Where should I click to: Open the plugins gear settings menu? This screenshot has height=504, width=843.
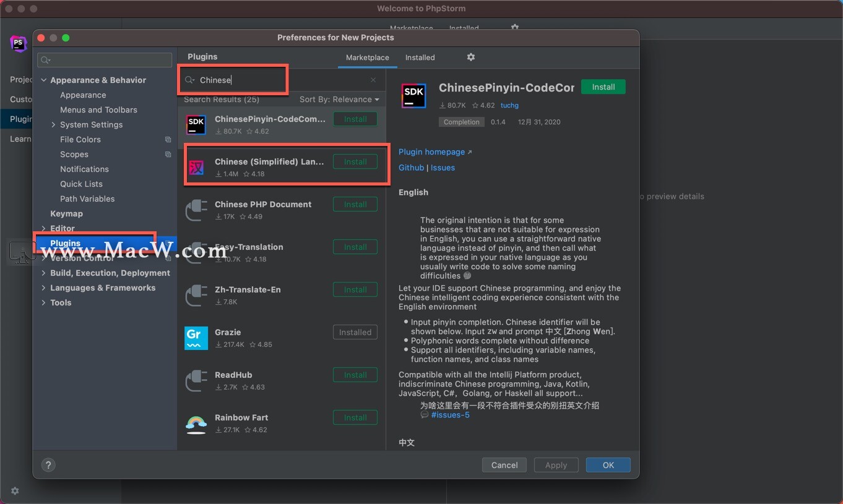tap(470, 57)
